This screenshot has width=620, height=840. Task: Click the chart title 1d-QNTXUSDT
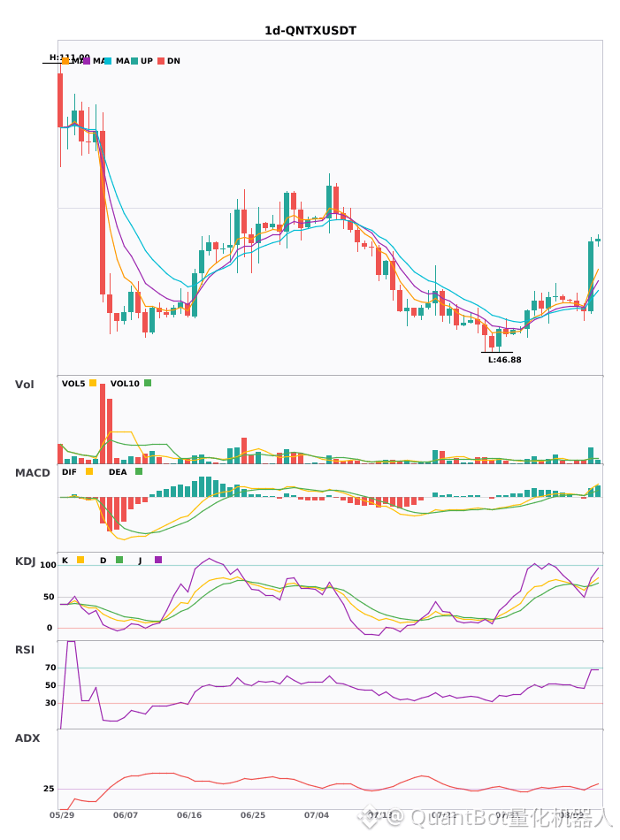coord(310,31)
